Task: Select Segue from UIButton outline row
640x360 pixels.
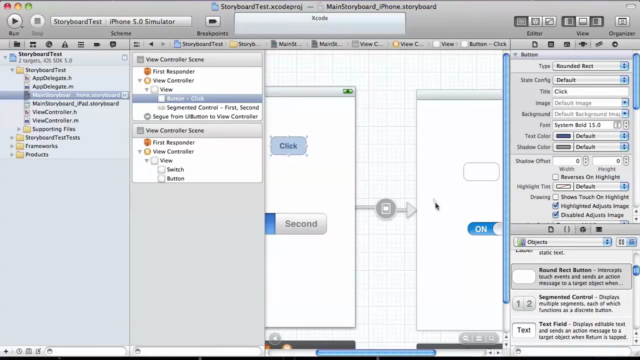Action: click(x=205, y=116)
